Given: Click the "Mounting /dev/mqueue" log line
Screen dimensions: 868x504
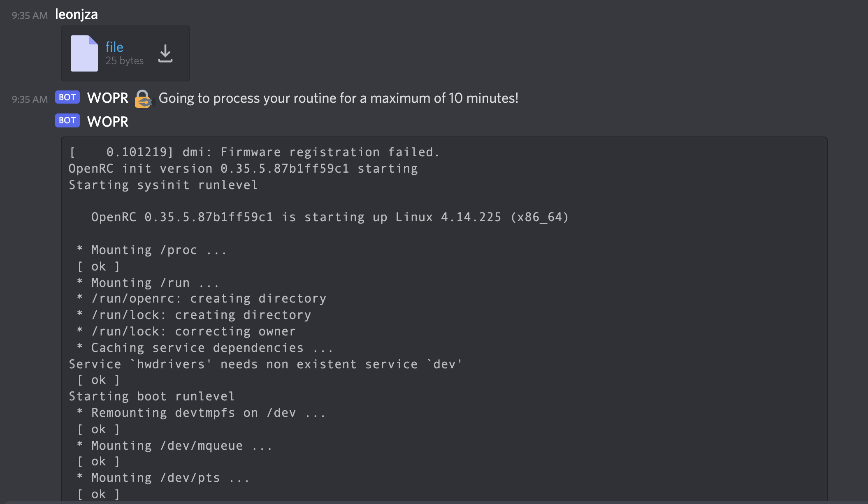Looking at the screenshot, I should [x=175, y=446].
